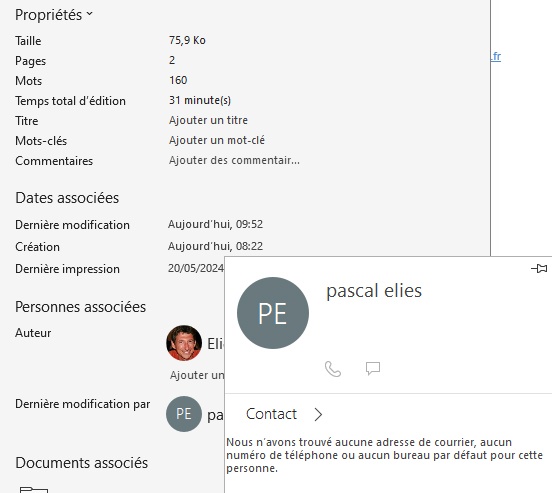Click the small PE avatar beside Dernière modification par
The width and height of the screenshot is (552, 493).
pos(184,414)
